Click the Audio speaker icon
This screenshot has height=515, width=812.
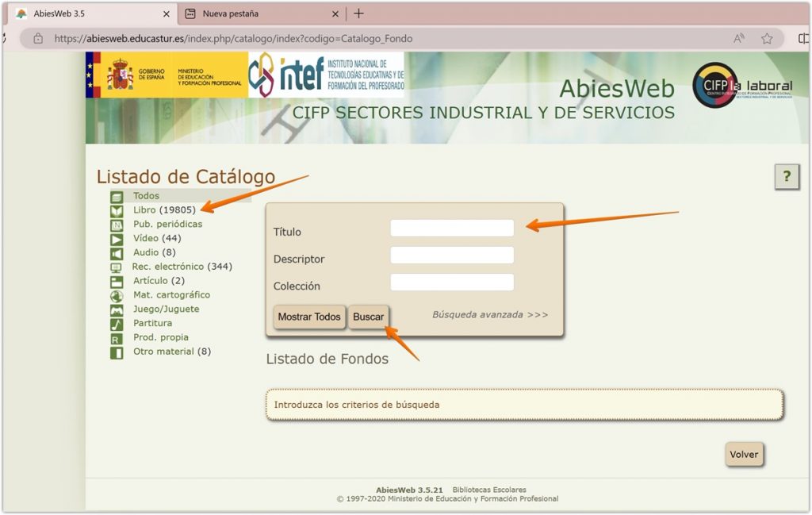pyautogui.click(x=117, y=253)
